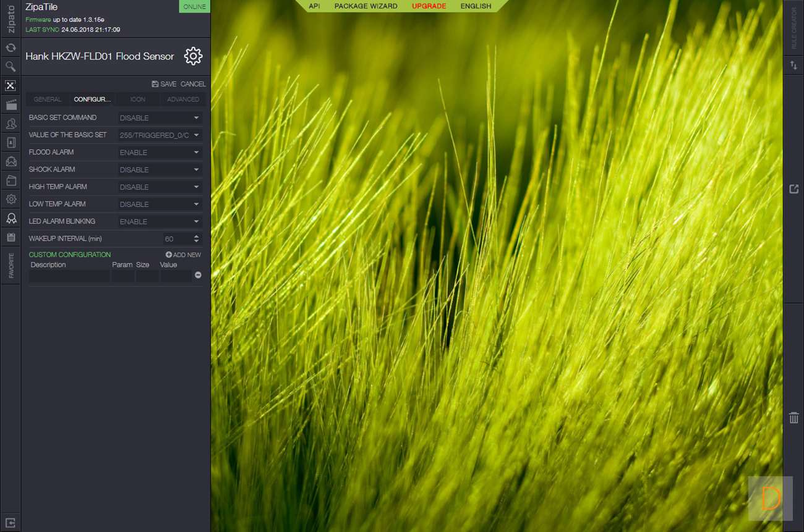Viewport: 804px width, 532px height.
Task: Open the Flood Alarm dropdown
Action: [x=160, y=153]
